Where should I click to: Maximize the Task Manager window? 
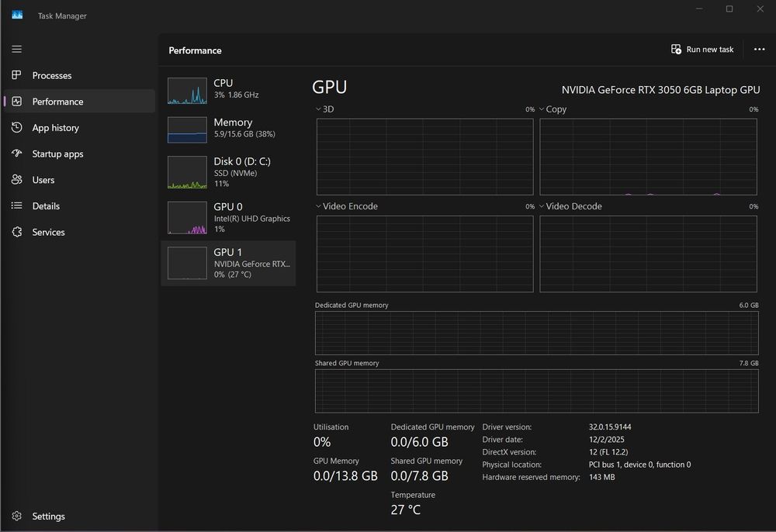pos(729,9)
